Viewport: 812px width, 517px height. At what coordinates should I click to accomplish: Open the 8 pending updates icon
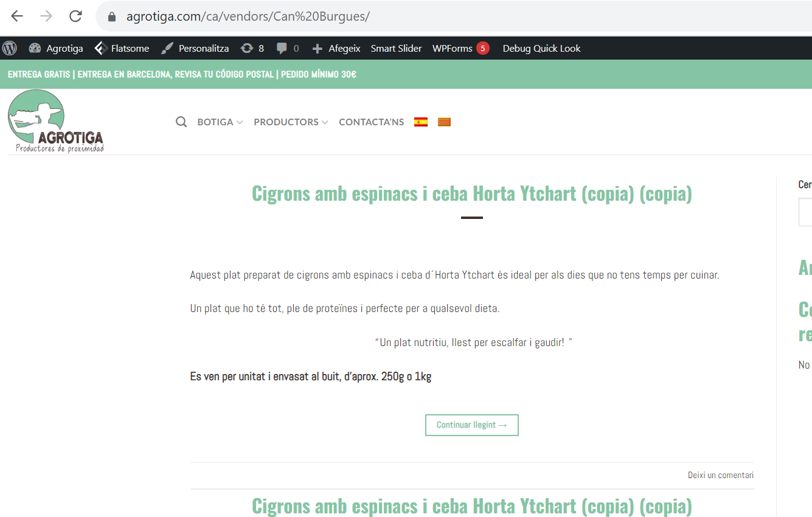252,48
